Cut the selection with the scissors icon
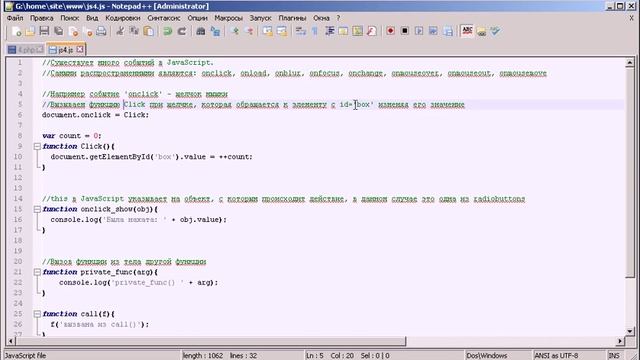This screenshot has height=360, width=640. pyautogui.click(x=120, y=31)
